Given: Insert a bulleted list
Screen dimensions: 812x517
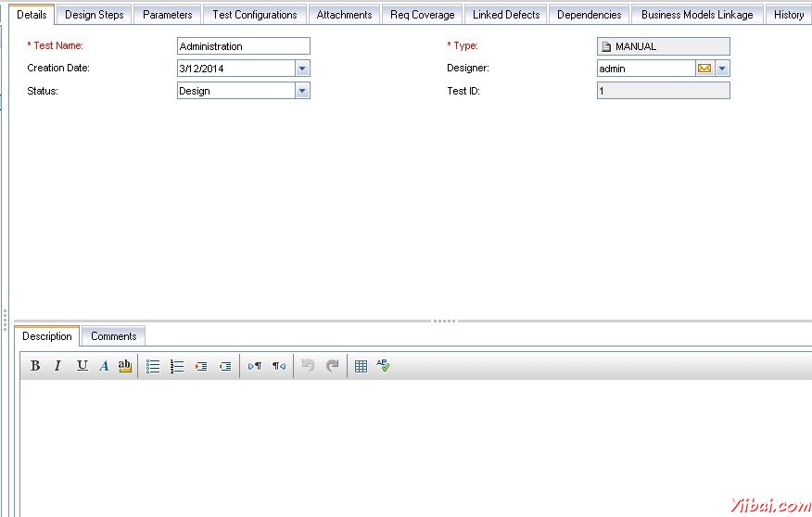Looking at the screenshot, I should pyautogui.click(x=153, y=366).
